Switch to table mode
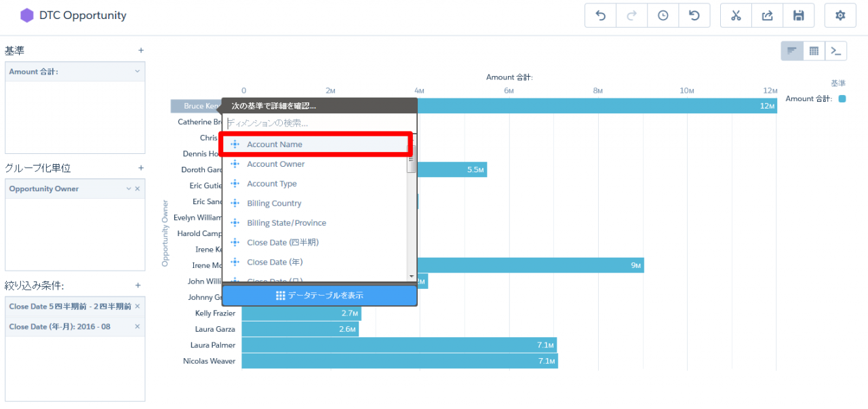Screen dimensions: 868x409 814,51
